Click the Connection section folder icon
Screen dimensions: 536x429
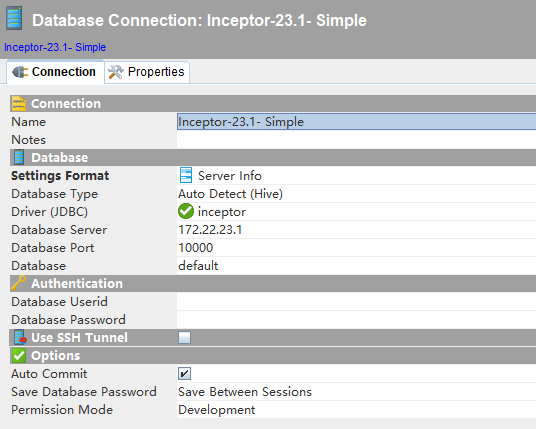click(x=19, y=104)
